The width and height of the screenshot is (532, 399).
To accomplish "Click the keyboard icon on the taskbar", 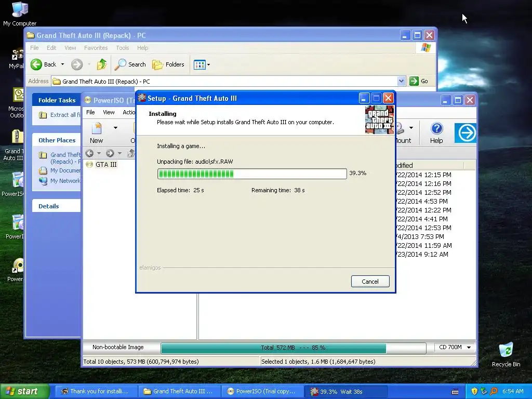I will pyautogui.click(x=455, y=392).
